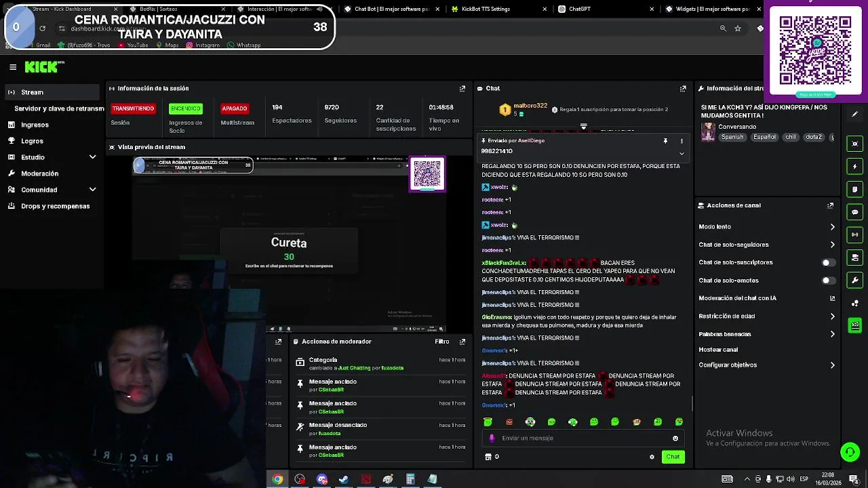Collapse the pinned message chevron

tap(682, 153)
